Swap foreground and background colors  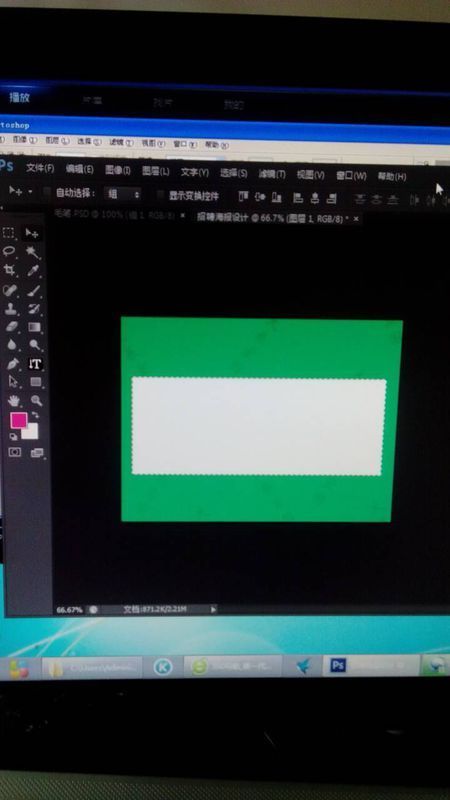point(35,415)
